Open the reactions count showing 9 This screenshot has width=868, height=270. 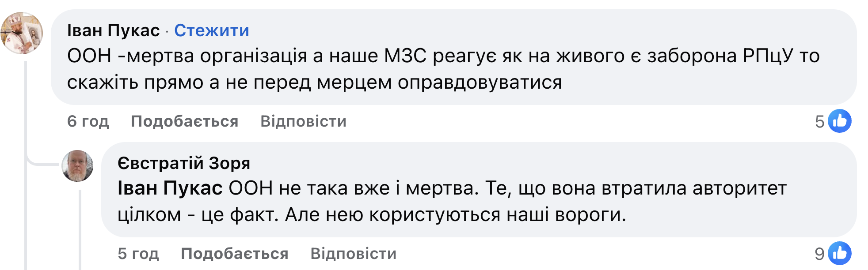(x=819, y=254)
